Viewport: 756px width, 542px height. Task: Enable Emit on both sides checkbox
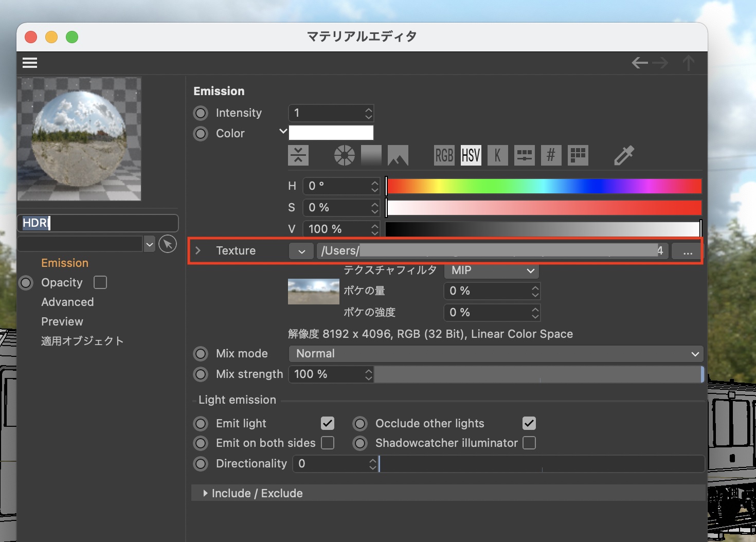coord(328,443)
